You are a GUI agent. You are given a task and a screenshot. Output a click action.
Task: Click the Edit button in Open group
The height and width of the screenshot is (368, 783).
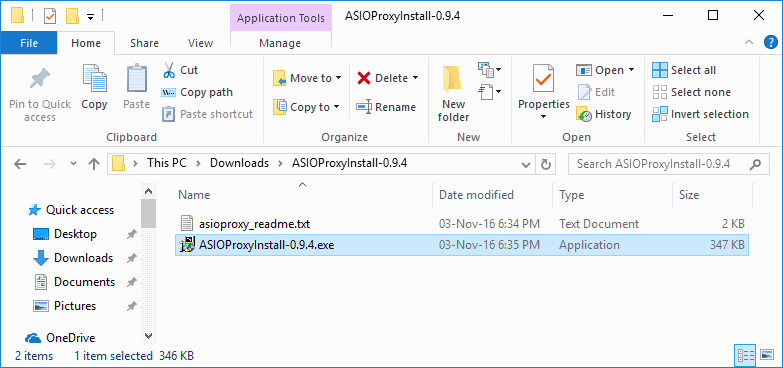click(x=596, y=92)
